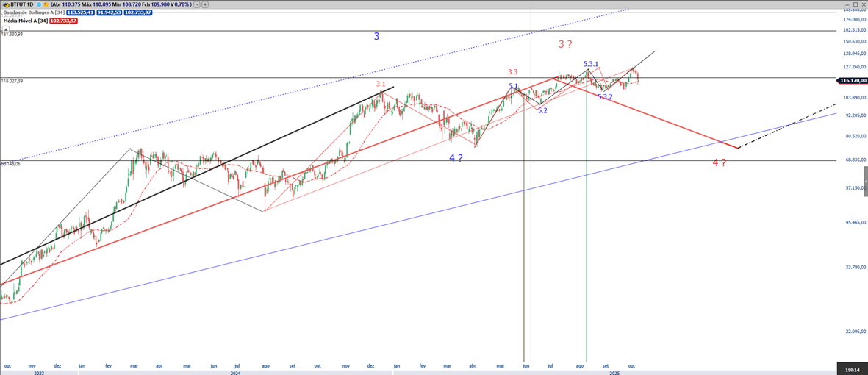Click the light blue circle icon in header

[x=38, y=4]
